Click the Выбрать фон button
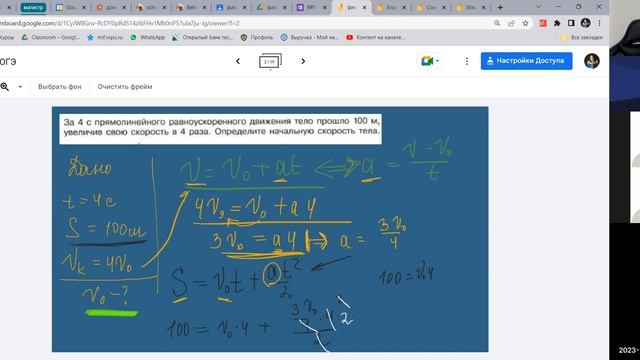The height and width of the screenshot is (360, 640). 60,87
